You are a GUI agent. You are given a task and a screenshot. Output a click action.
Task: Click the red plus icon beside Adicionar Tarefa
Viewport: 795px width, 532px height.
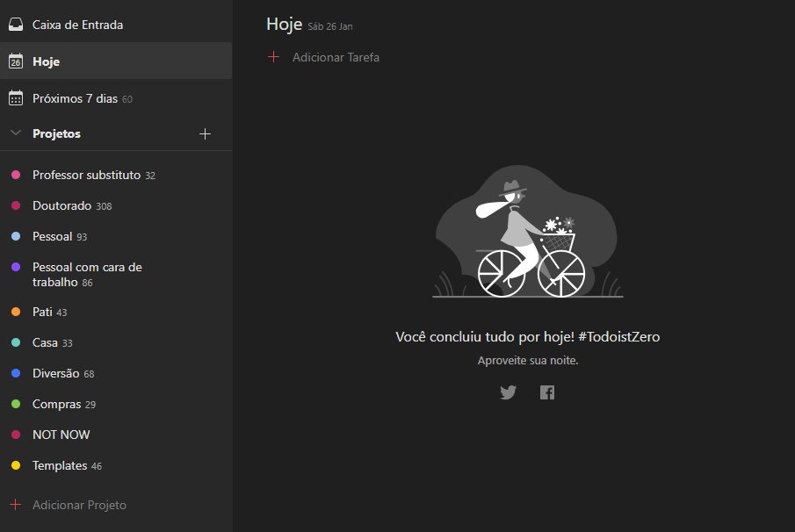pos(274,57)
